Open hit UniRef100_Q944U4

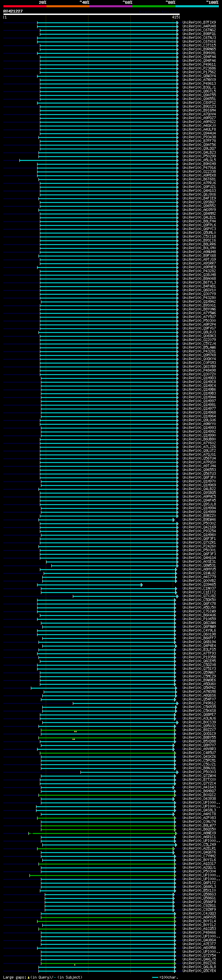(199, 133)
